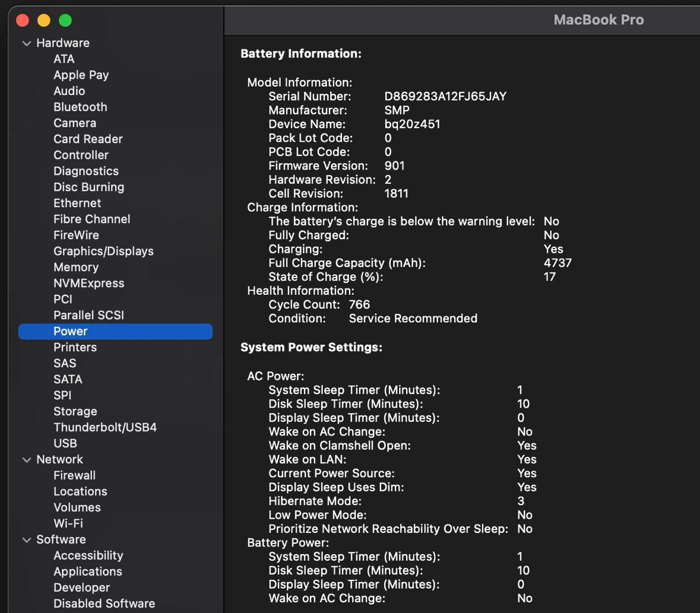Open Printers in the sidebar

tap(75, 348)
